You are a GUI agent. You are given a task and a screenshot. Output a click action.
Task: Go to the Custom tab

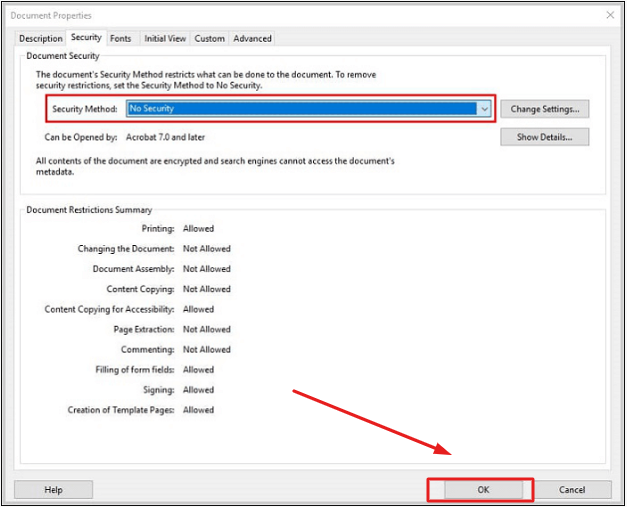[x=210, y=38]
